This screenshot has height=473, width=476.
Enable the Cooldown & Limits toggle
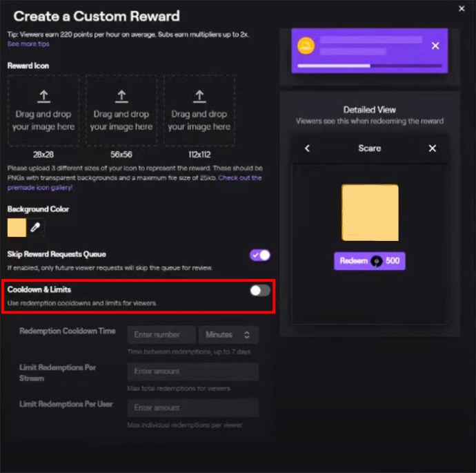pyautogui.click(x=260, y=291)
